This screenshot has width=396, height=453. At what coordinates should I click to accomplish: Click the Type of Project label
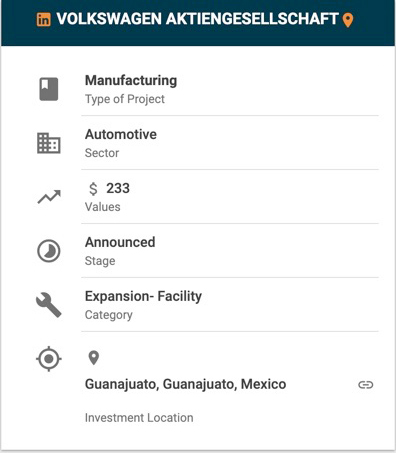click(x=125, y=99)
